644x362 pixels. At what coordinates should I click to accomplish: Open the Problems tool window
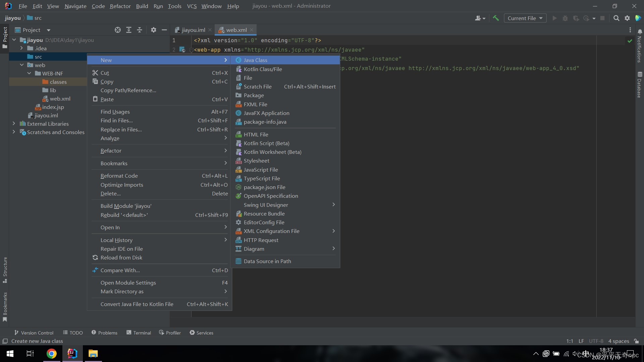104,333
